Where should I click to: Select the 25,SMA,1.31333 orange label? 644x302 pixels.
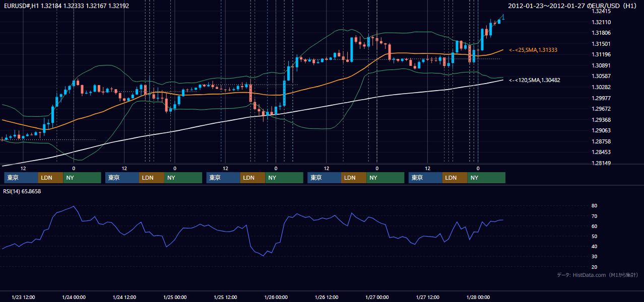tap(533, 50)
